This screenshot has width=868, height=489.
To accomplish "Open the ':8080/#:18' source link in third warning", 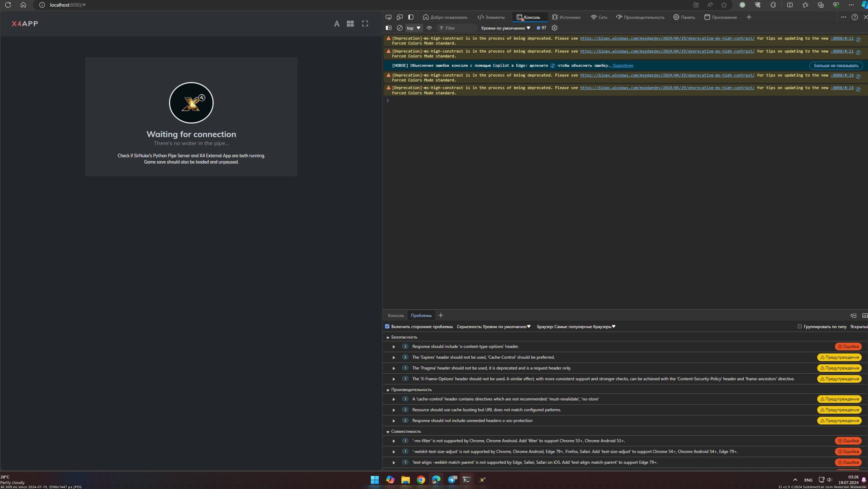I will point(842,75).
